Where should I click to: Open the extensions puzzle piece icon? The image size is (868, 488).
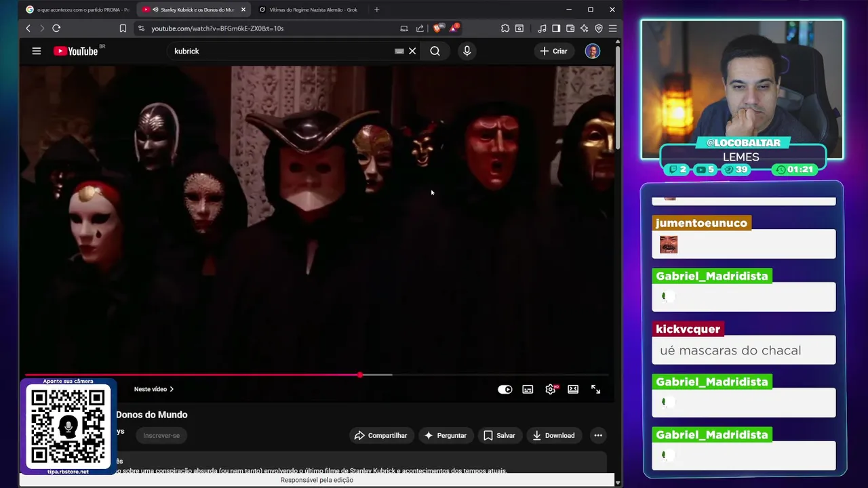click(505, 28)
